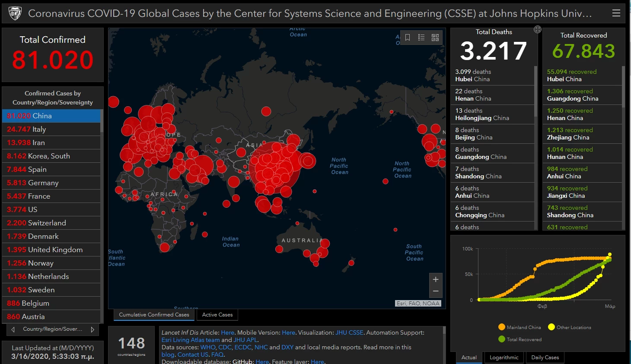Click the bookmarks icon on the map
Screen dimensions: 631x364
coord(408,38)
